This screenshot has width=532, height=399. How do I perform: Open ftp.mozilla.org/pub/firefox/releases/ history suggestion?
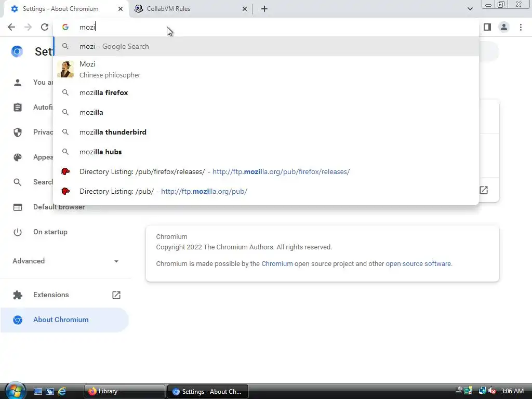pyautogui.click(x=266, y=171)
